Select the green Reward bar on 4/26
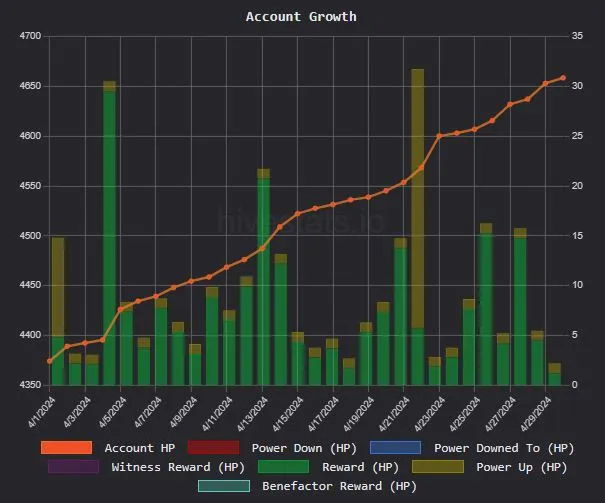 pyautogui.click(x=486, y=309)
